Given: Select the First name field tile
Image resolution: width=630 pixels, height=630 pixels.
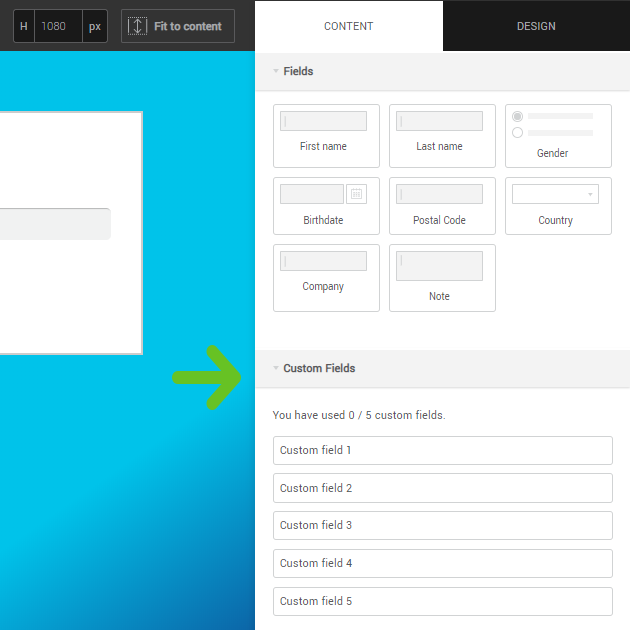Looking at the screenshot, I should pyautogui.click(x=326, y=135).
